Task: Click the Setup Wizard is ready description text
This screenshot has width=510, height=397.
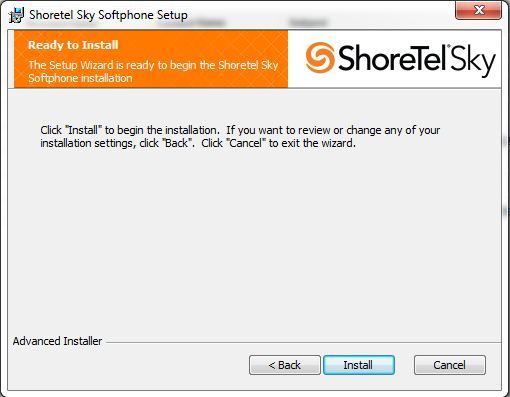Action: pyautogui.click(x=153, y=71)
